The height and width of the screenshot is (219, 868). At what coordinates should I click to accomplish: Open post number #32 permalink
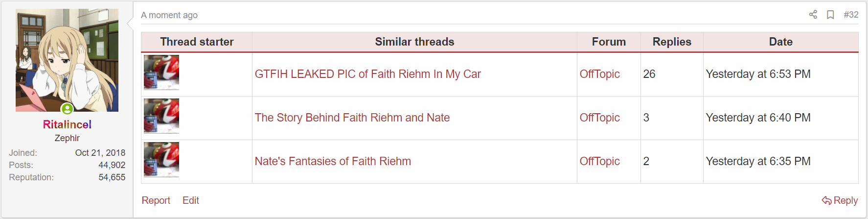click(851, 15)
